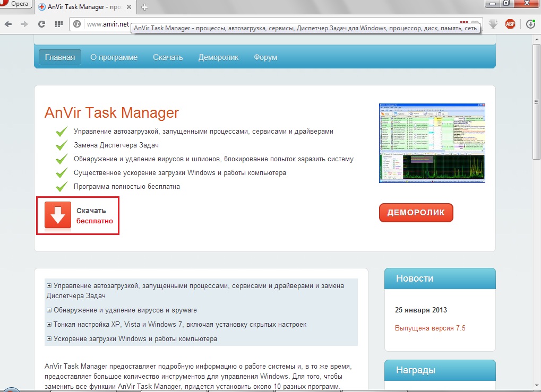Viewport: 541px width, 392px height.
Task: Open the Главная navigation item
Action: click(x=60, y=57)
